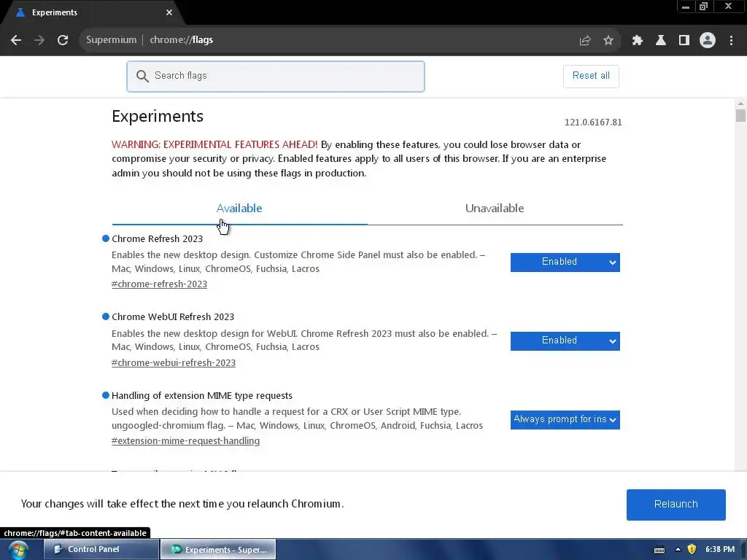Open the share page icon in address bar
This screenshot has width=747, height=560.
(585, 41)
